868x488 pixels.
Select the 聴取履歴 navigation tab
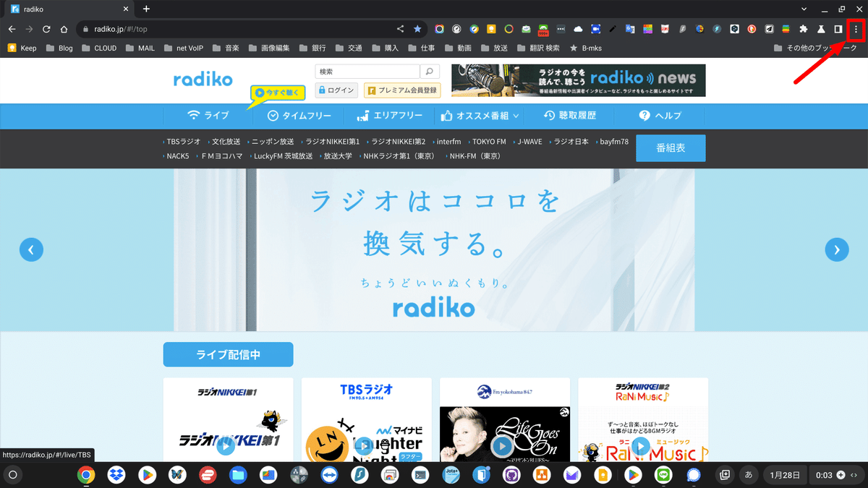click(x=570, y=116)
